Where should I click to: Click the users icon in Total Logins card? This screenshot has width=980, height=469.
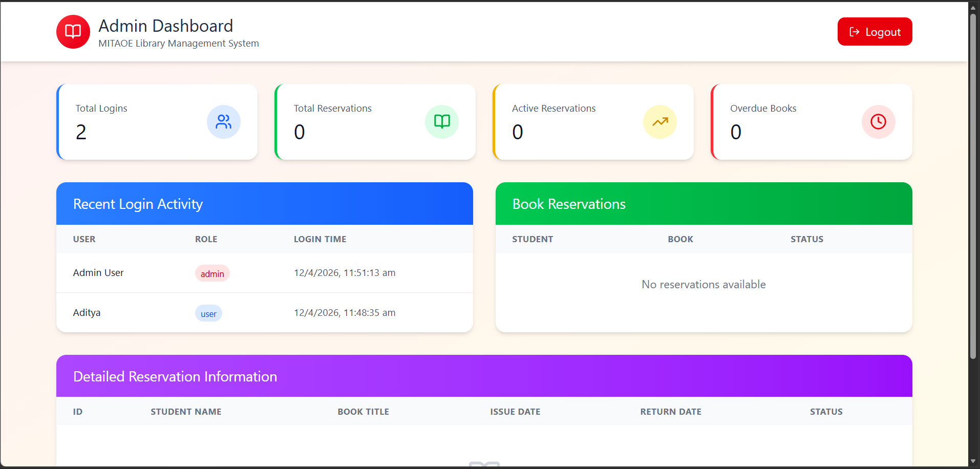point(224,122)
